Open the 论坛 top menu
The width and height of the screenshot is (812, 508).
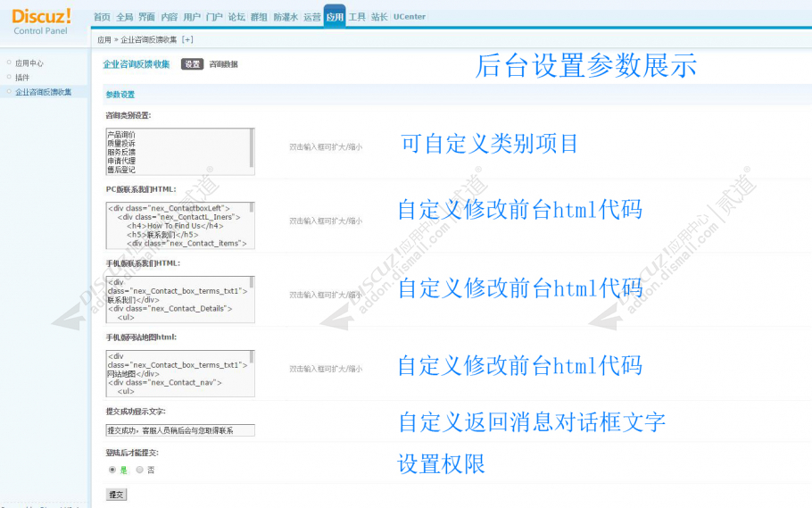(x=236, y=17)
